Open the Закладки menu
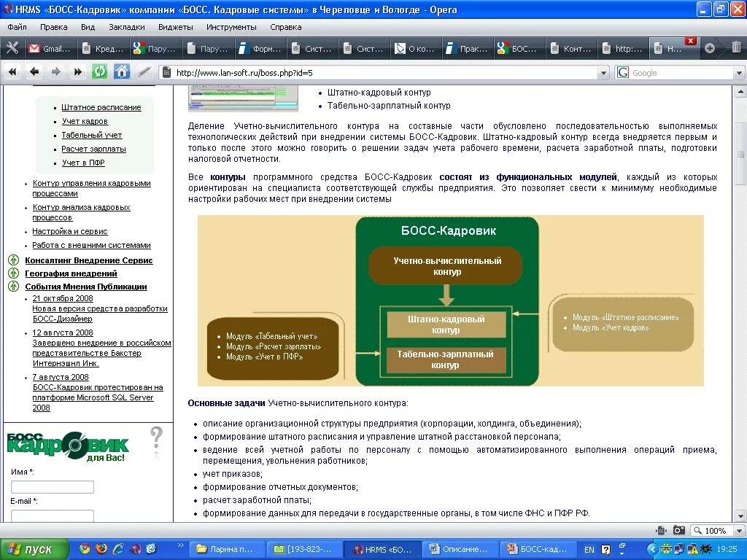747x560 pixels. 127,27
